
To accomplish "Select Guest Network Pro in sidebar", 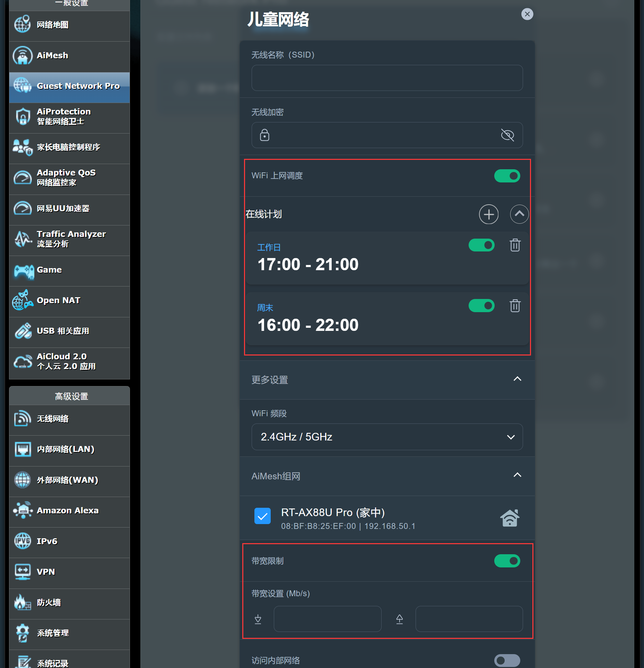I will (70, 87).
